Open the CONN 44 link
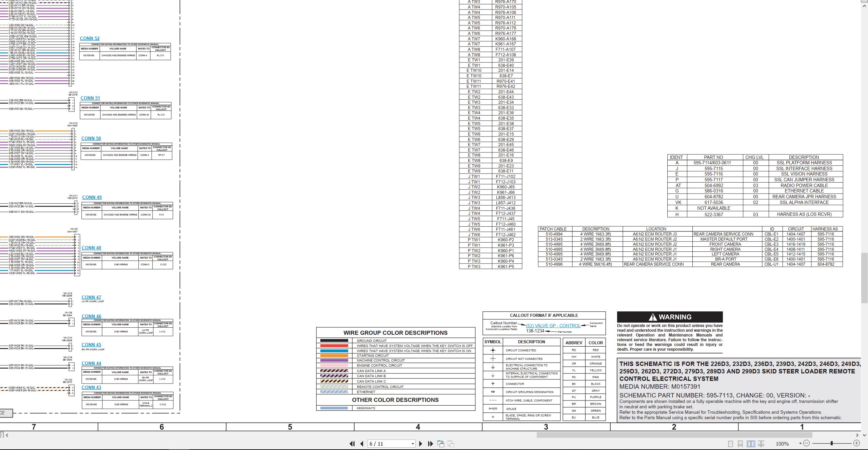Viewport: 868px width, 450px height. [x=91, y=364]
